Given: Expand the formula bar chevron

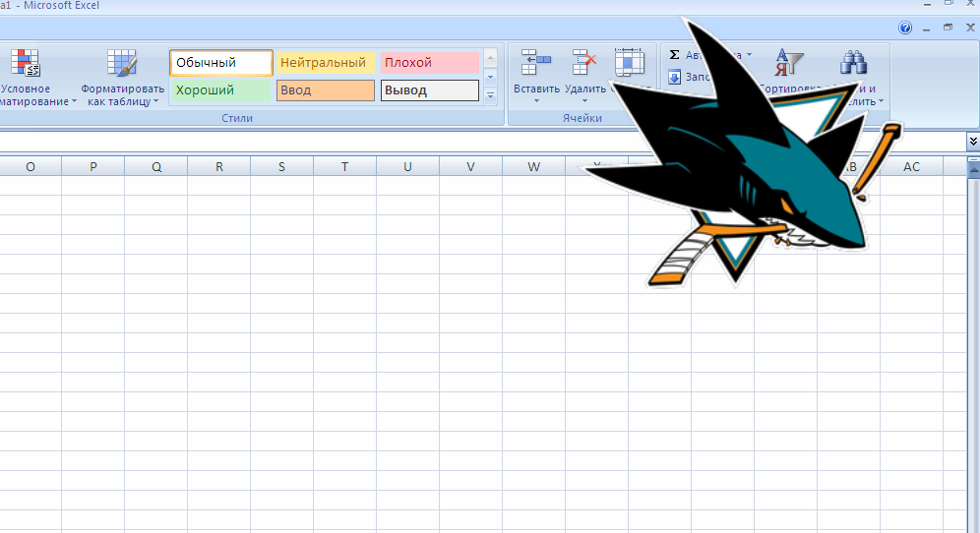Looking at the screenshot, I should [x=973, y=142].
